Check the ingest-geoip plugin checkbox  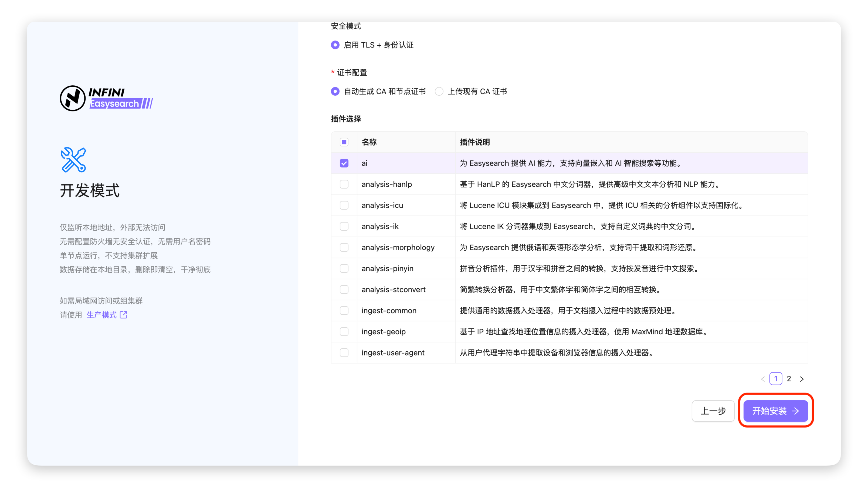click(344, 331)
